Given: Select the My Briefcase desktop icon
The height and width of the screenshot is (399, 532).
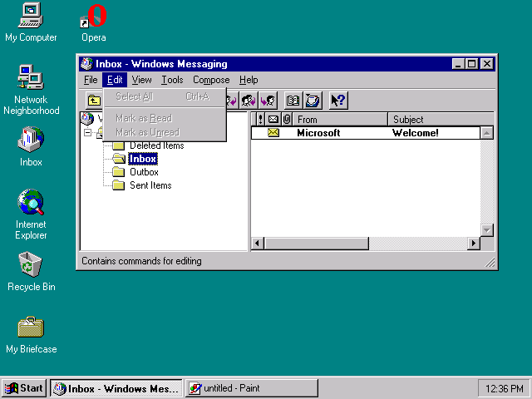Looking at the screenshot, I should (31, 335).
